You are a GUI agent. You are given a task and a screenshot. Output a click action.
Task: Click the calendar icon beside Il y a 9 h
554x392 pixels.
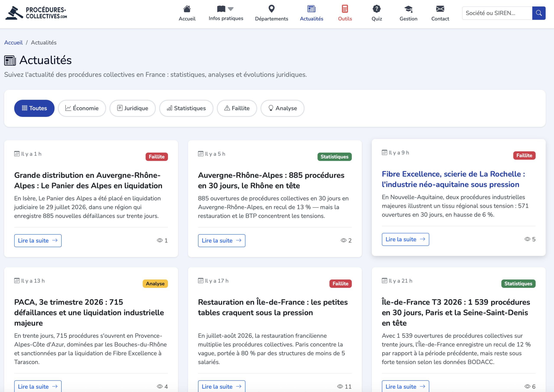pos(384,153)
